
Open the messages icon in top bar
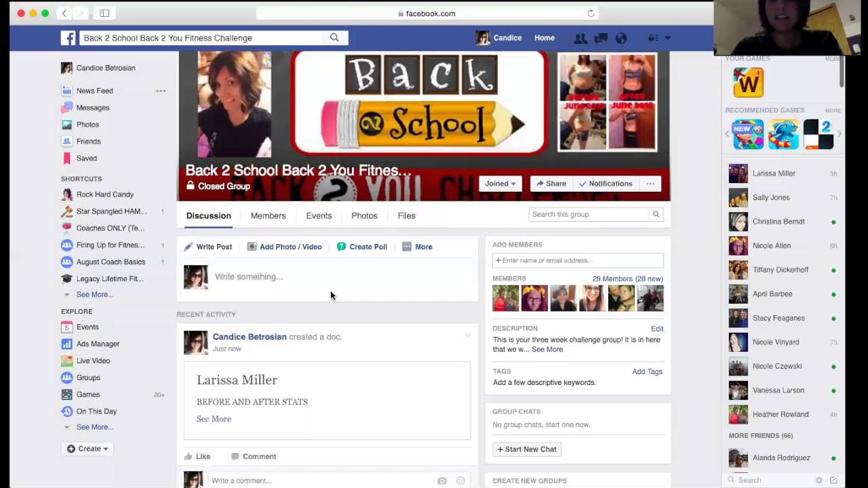(x=601, y=38)
